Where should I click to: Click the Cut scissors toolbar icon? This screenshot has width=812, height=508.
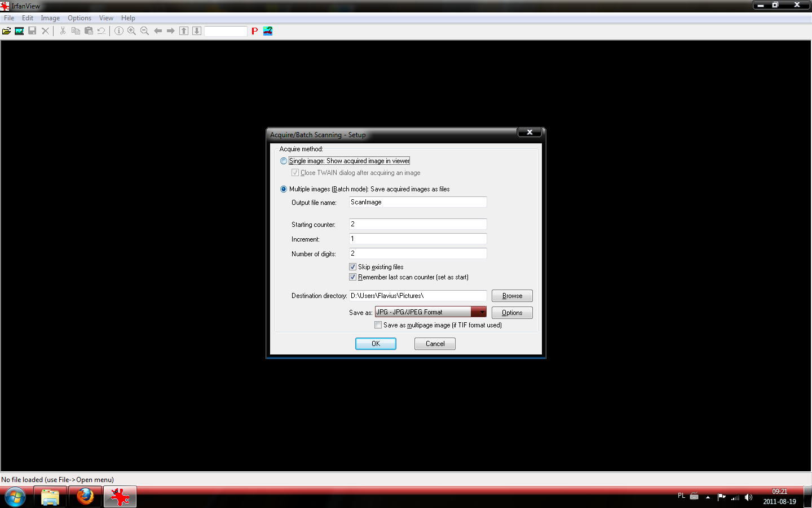pyautogui.click(x=63, y=31)
